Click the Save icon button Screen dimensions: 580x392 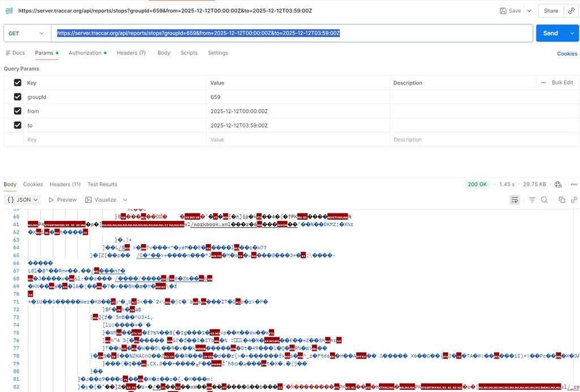point(510,11)
